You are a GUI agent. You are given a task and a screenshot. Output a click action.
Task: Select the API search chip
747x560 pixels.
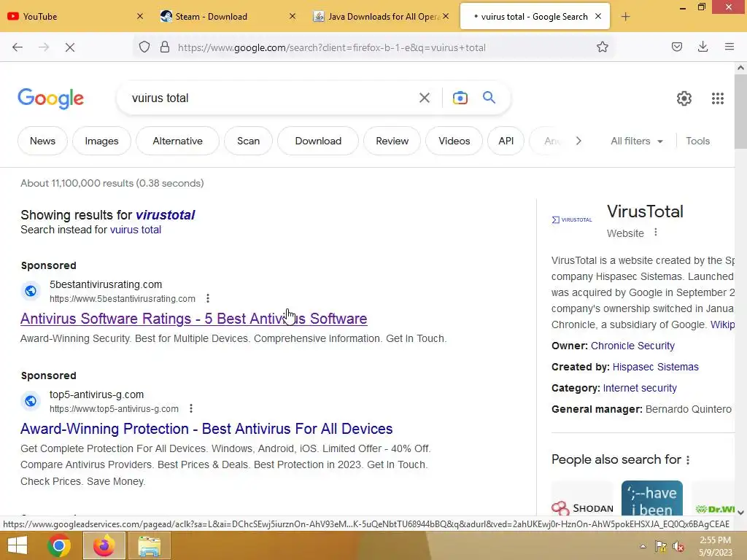pos(506,141)
